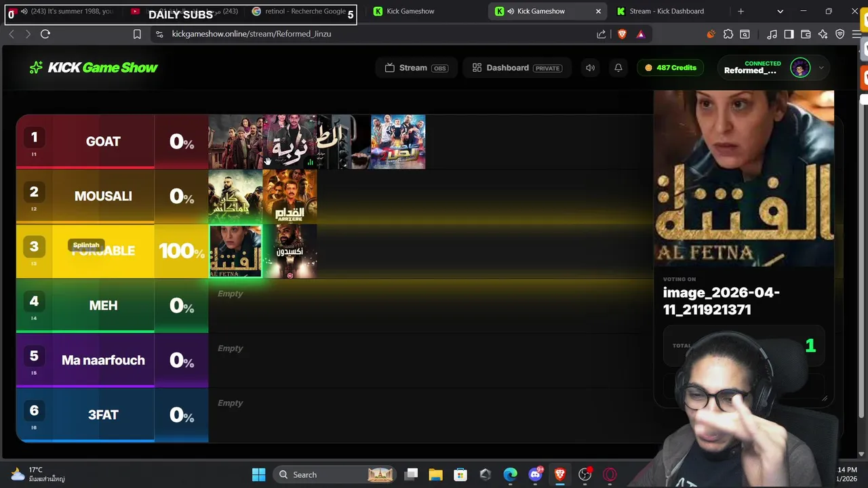This screenshot has height=488, width=868.
Task: Switch to Stream - Kick Dashboard tab
Action: [667, 11]
